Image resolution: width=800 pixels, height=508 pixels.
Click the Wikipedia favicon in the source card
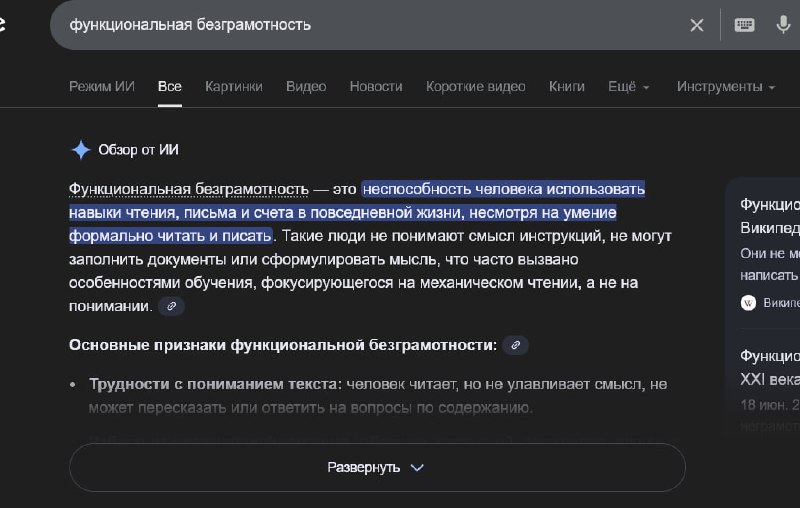click(x=748, y=302)
